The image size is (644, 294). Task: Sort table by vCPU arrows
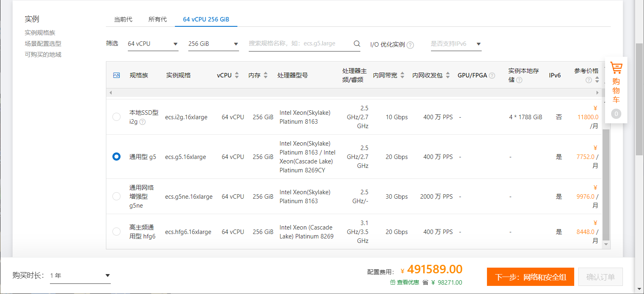tap(237, 75)
